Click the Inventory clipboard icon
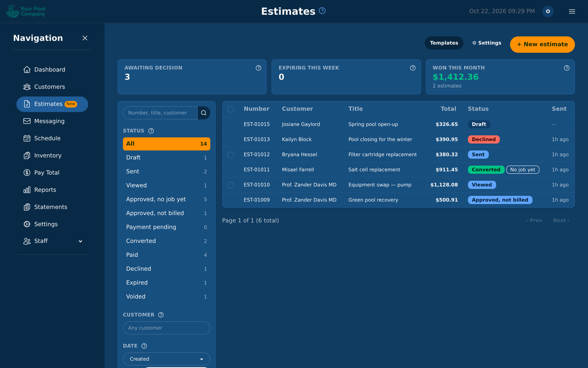This screenshot has width=588, height=368. point(27,155)
